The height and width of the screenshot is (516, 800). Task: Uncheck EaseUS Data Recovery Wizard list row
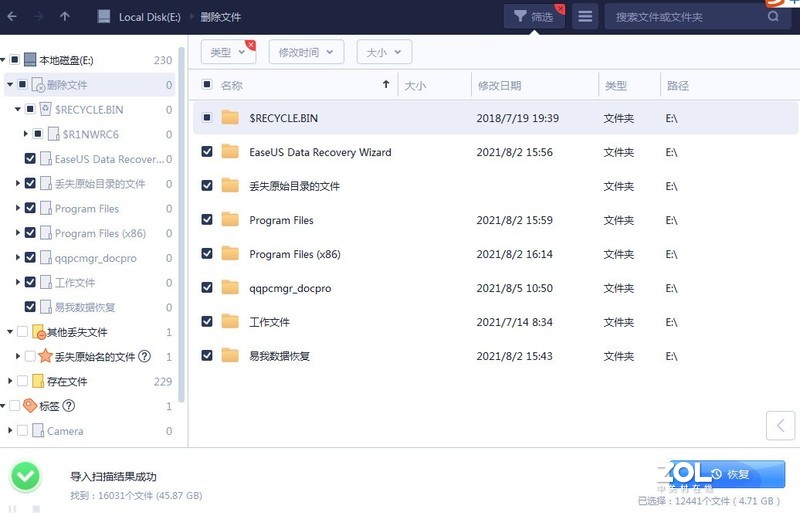pos(207,152)
